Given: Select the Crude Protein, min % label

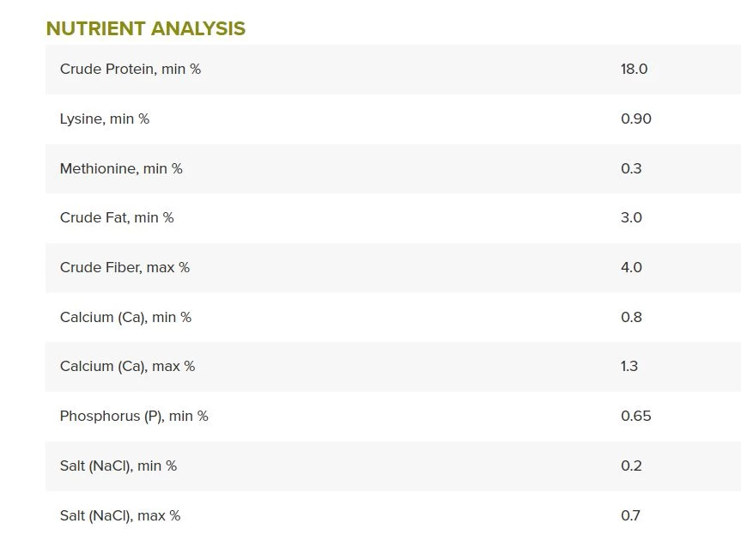Looking at the screenshot, I should [x=131, y=69].
